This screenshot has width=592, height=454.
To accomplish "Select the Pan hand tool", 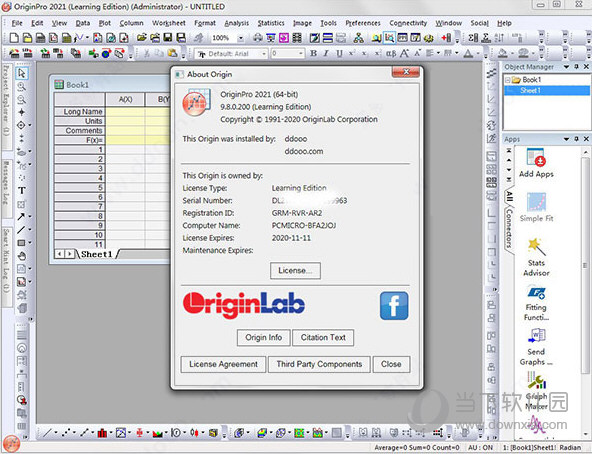I will point(22,256).
